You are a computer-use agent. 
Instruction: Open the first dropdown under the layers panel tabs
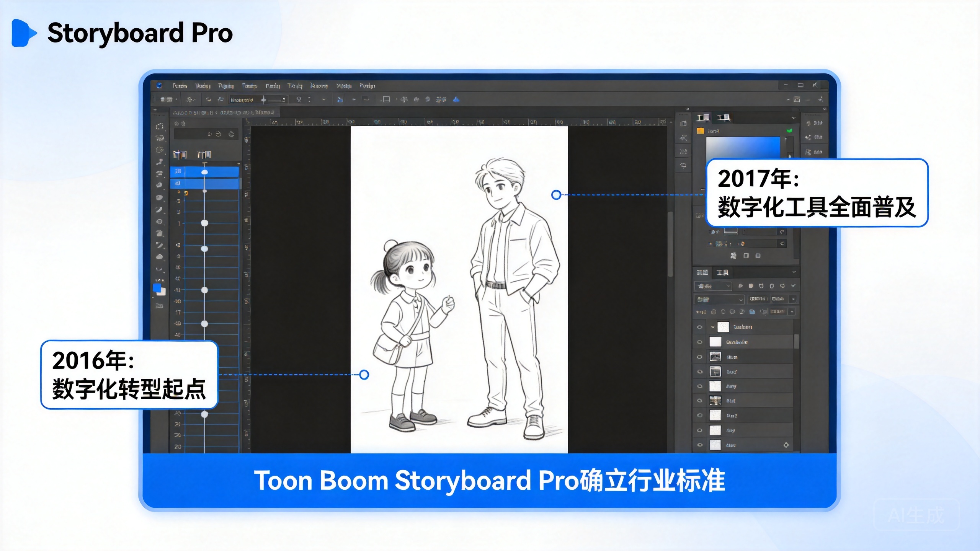coord(713,286)
